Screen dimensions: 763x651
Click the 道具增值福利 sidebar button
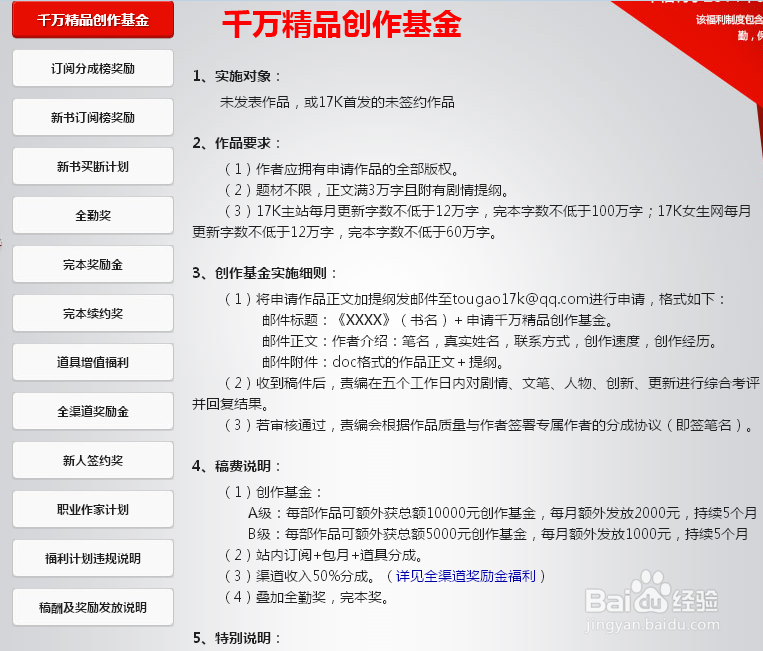pyautogui.click(x=93, y=362)
